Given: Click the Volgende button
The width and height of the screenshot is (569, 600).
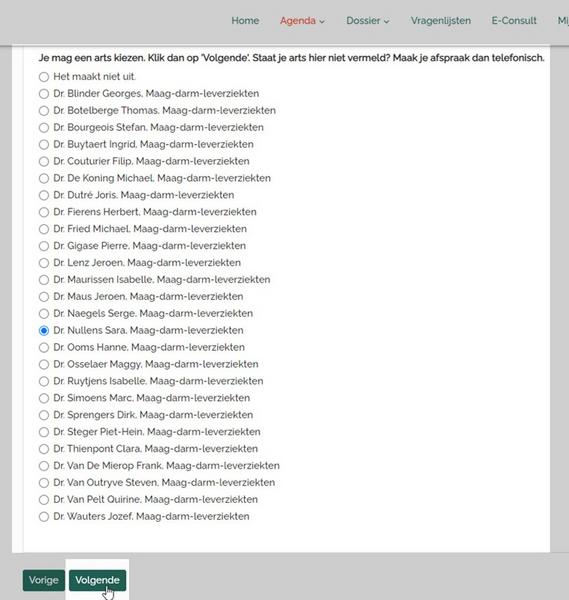Looking at the screenshot, I should (97, 580).
